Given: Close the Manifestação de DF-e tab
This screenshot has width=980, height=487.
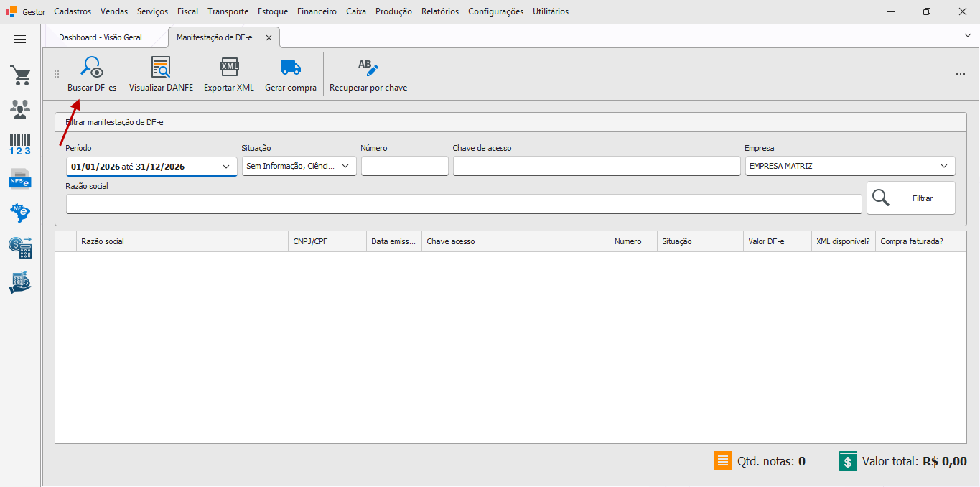Looking at the screenshot, I should coord(269,37).
